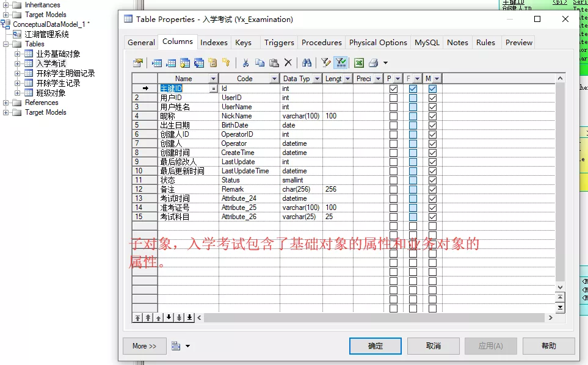Viewport: 588px width, 365px height.
Task: Open the Precision column filter dropdown
Action: 378,79
